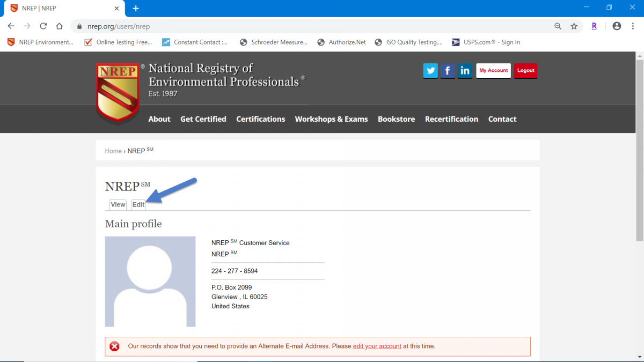Open Online Testing Free bookmark
The height and width of the screenshot is (362, 644).
118,42
